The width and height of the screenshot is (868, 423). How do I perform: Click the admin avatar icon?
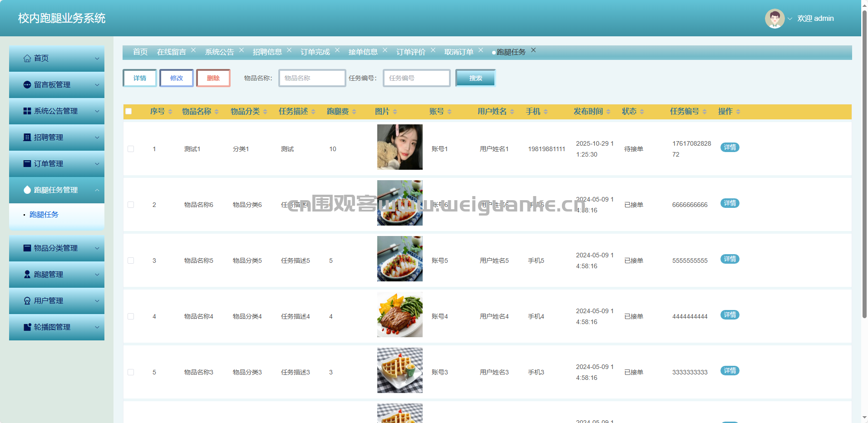point(774,19)
